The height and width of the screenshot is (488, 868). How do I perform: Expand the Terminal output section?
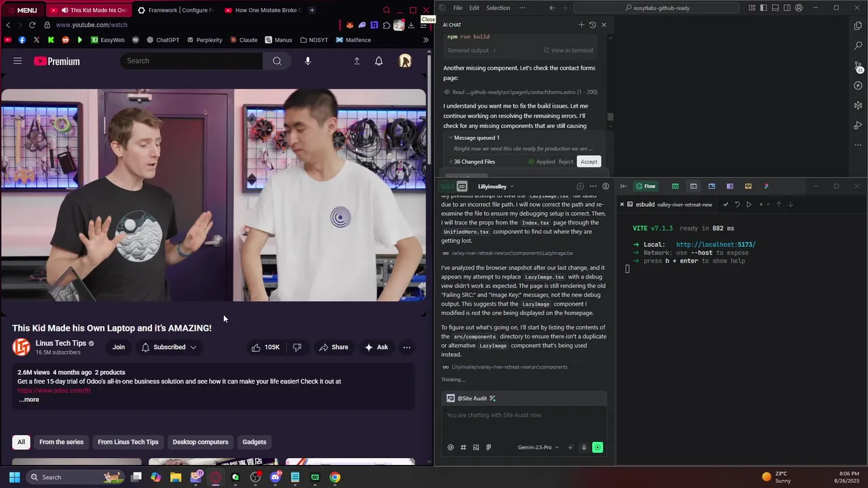tap(471, 50)
